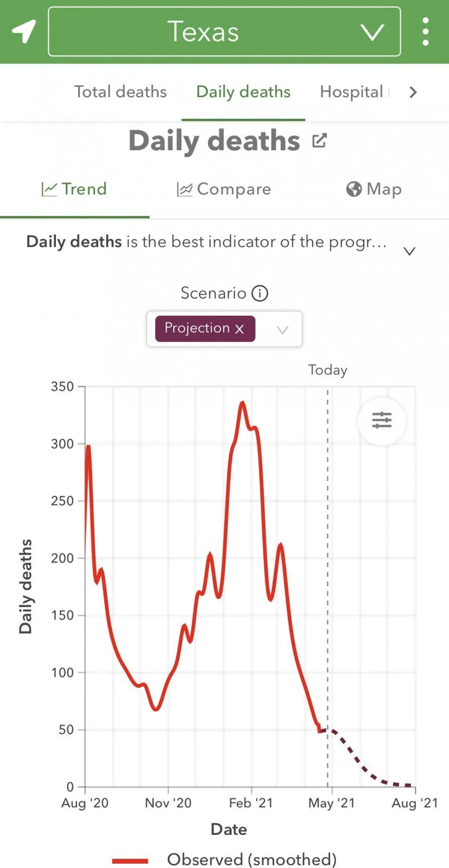Click the Scenario info icon

pos(260,293)
